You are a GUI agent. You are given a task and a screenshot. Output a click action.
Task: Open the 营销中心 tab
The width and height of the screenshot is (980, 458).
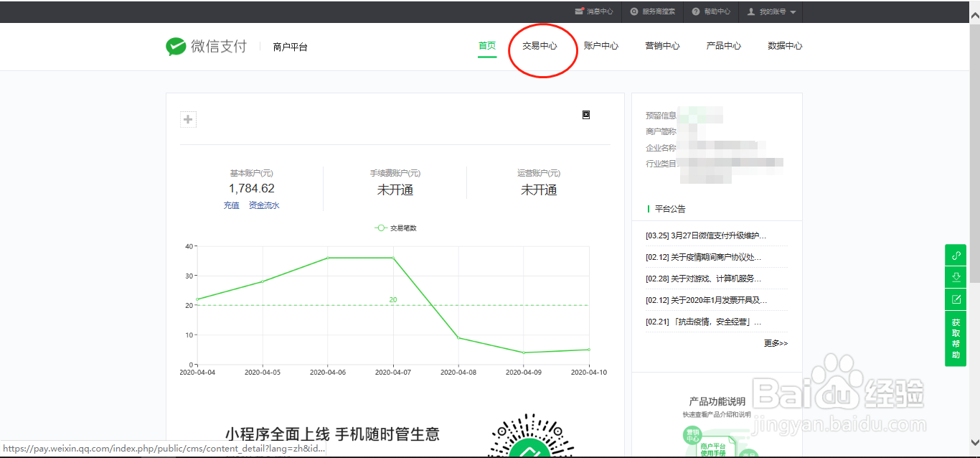662,46
